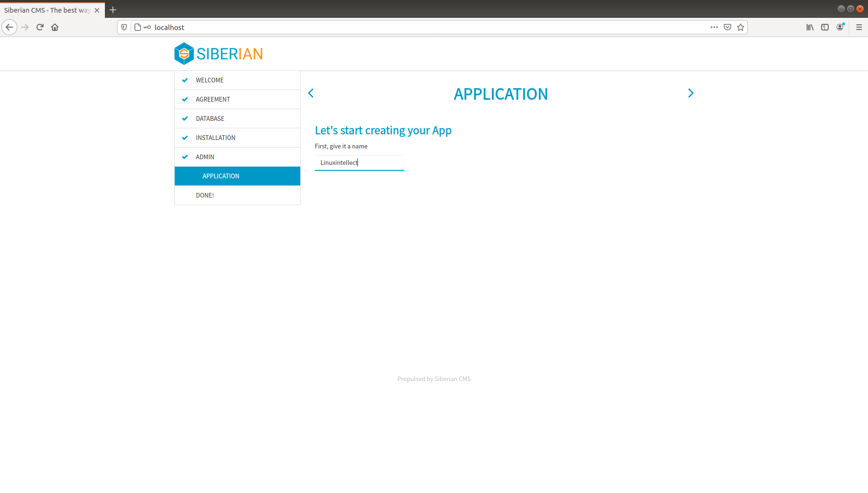Click the checkmark beside INSTALLATION
868x493 pixels.
[x=185, y=138]
